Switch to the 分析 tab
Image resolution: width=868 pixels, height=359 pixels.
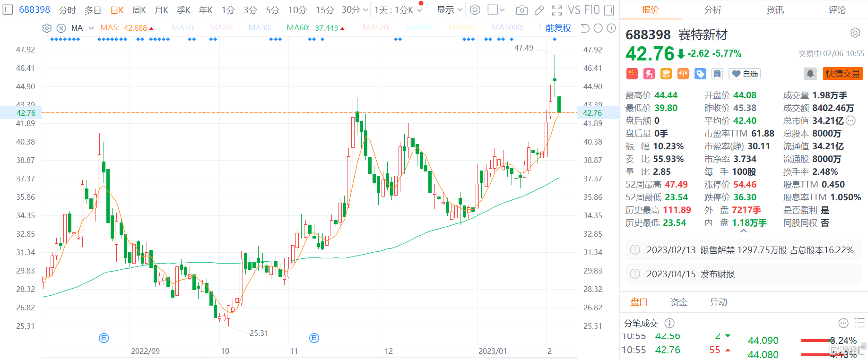click(712, 10)
